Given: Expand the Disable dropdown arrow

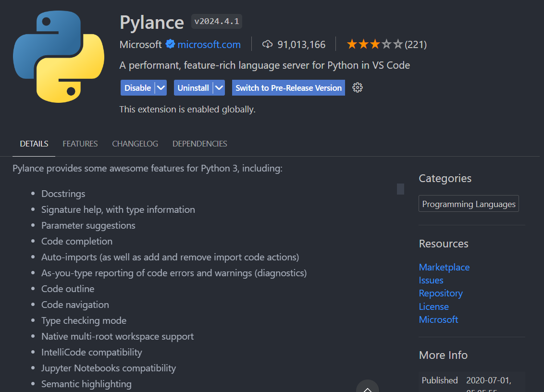Looking at the screenshot, I should 161,88.
